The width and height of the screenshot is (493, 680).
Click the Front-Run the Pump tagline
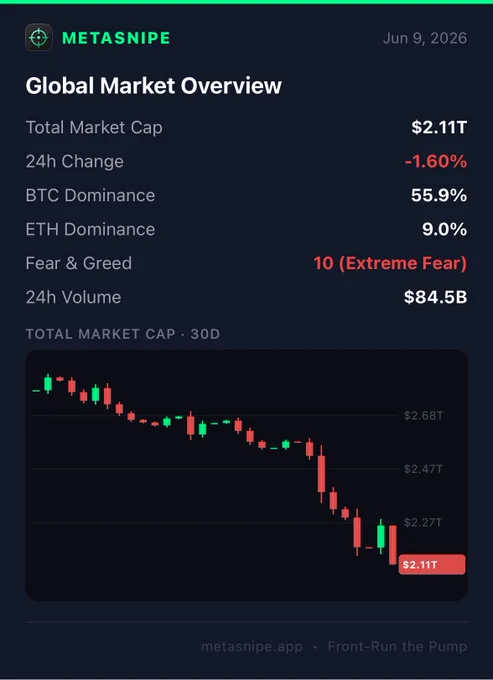(x=397, y=647)
